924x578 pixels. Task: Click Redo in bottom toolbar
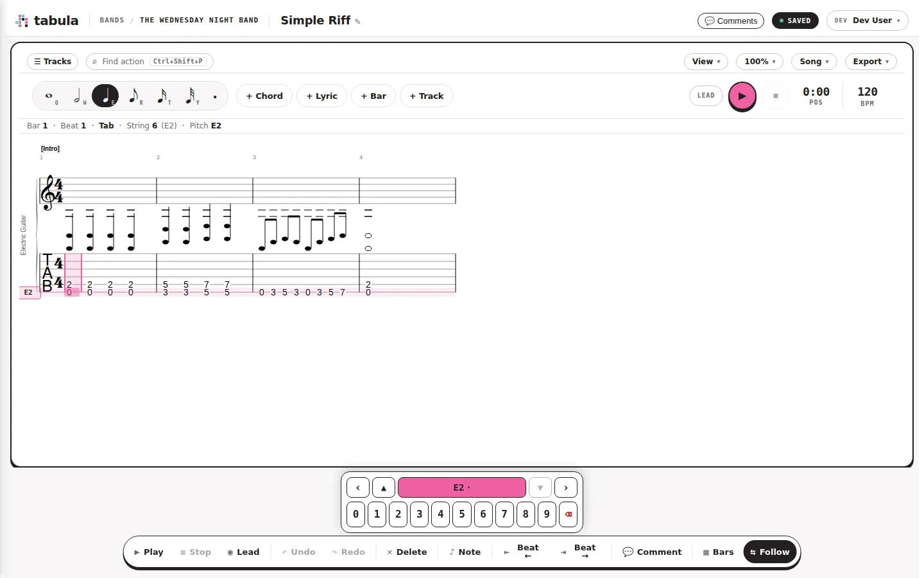[x=348, y=552]
